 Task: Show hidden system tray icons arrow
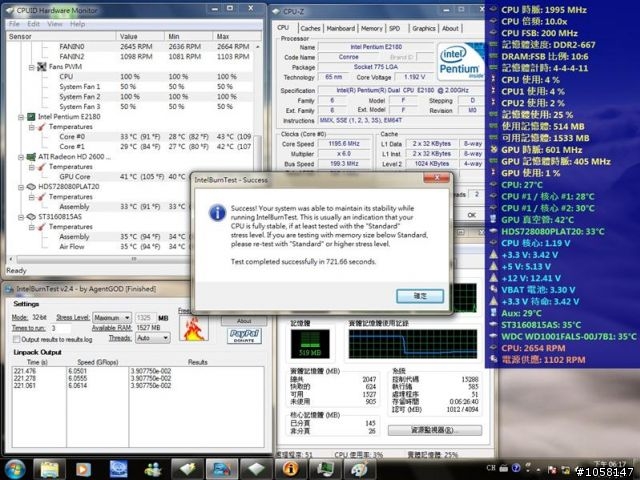(x=538, y=469)
